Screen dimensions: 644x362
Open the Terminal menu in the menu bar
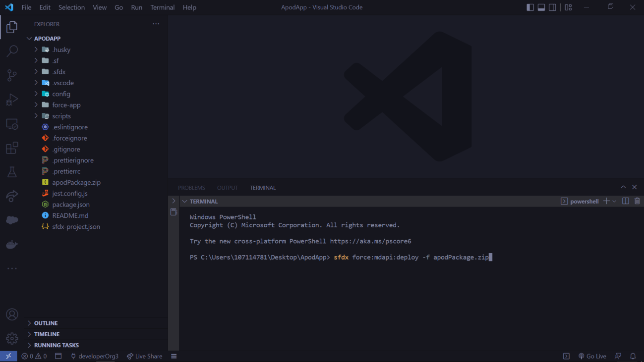coord(162,7)
